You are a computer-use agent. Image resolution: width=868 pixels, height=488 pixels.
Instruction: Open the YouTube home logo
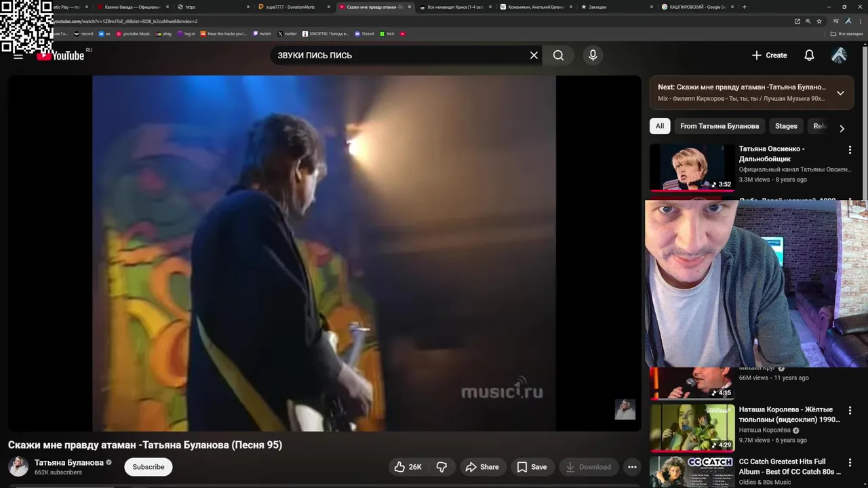(61, 55)
